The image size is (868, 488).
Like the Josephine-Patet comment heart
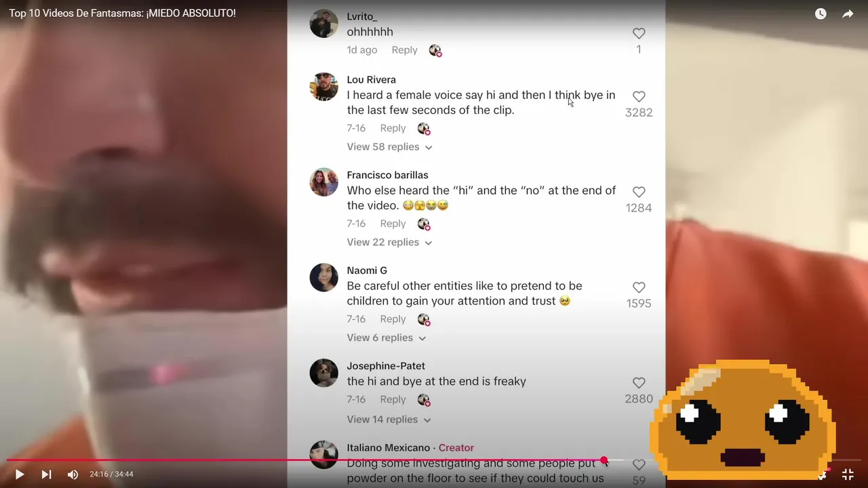pyautogui.click(x=639, y=383)
